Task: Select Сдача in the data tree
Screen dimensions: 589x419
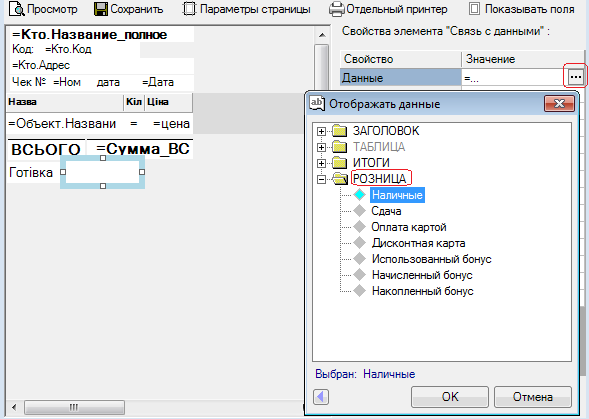Action: (386, 211)
